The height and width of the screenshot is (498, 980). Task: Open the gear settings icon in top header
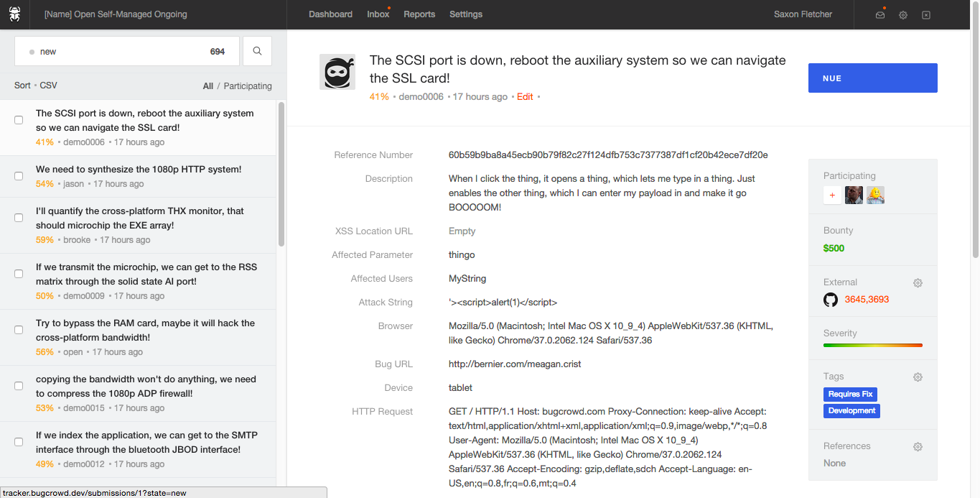pyautogui.click(x=903, y=15)
